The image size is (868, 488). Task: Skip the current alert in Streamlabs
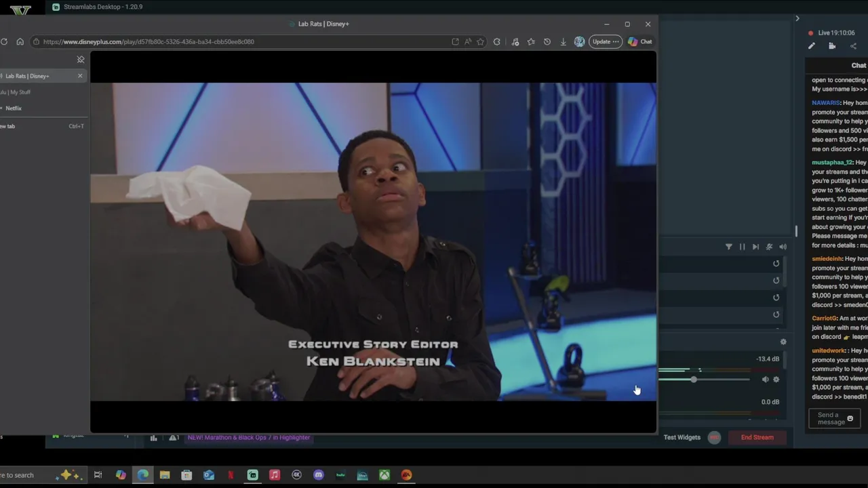[x=755, y=247]
